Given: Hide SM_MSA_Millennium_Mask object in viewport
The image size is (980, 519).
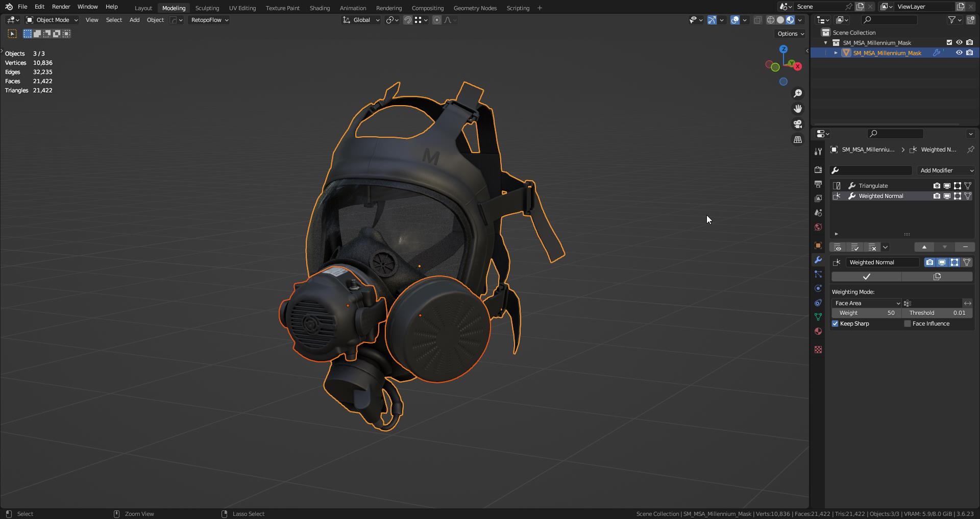Looking at the screenshot, I should [x=959, y=53].
